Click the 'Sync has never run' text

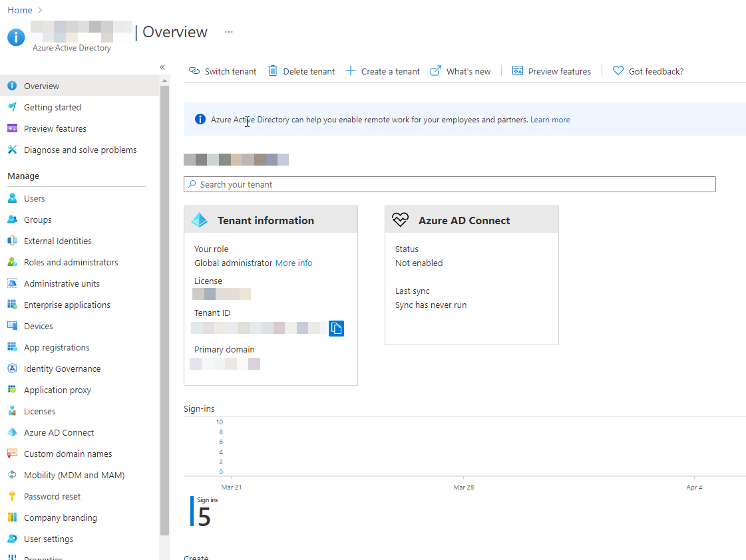pyautogui.click(x=431, y=305)
